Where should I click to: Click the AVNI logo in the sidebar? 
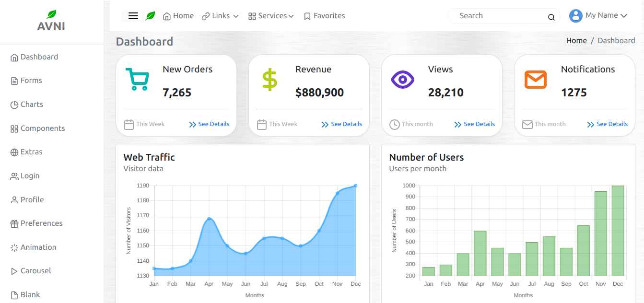[x=51, y=21]
